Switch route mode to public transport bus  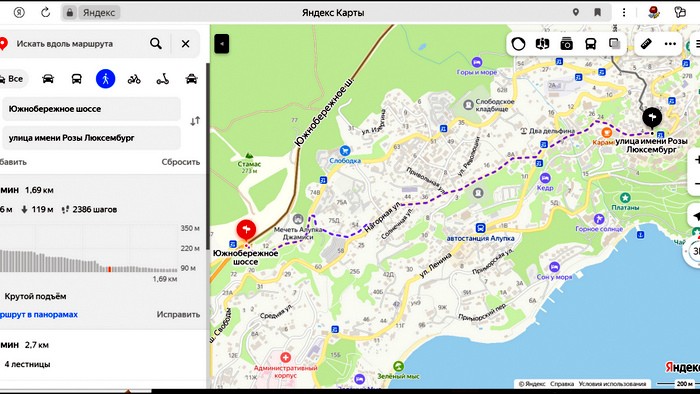tap(77, 79)
